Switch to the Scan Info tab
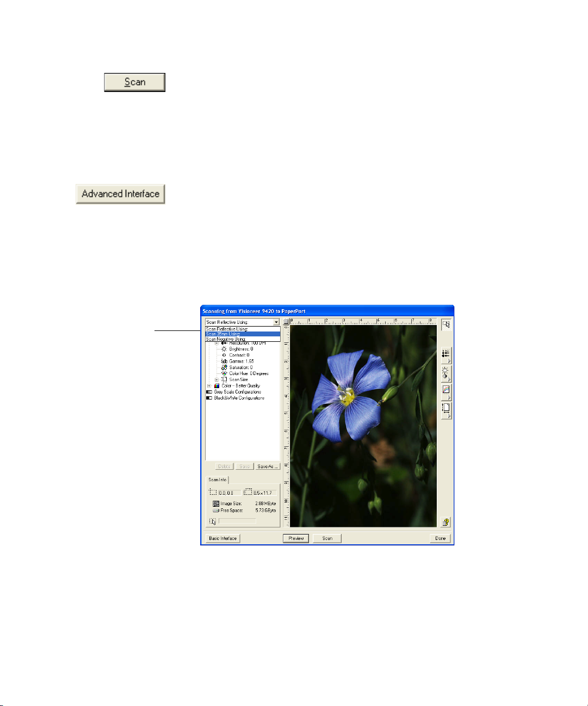 [x=218, y=480]
